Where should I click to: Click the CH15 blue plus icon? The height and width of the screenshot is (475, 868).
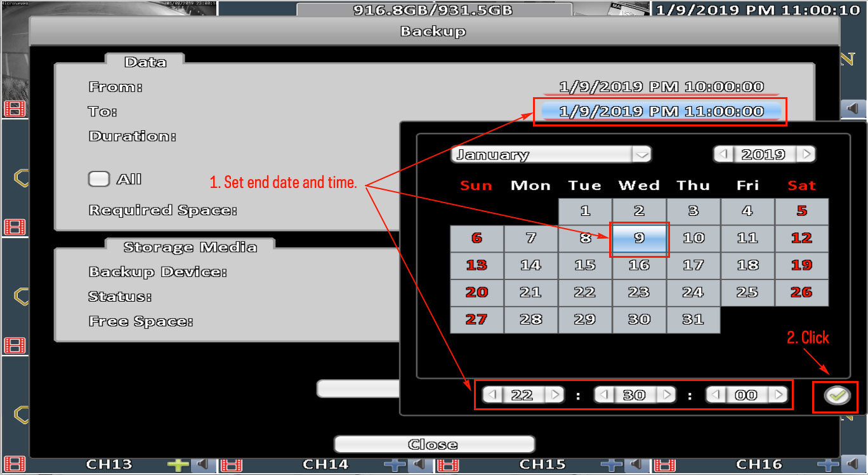pos(612,465)
